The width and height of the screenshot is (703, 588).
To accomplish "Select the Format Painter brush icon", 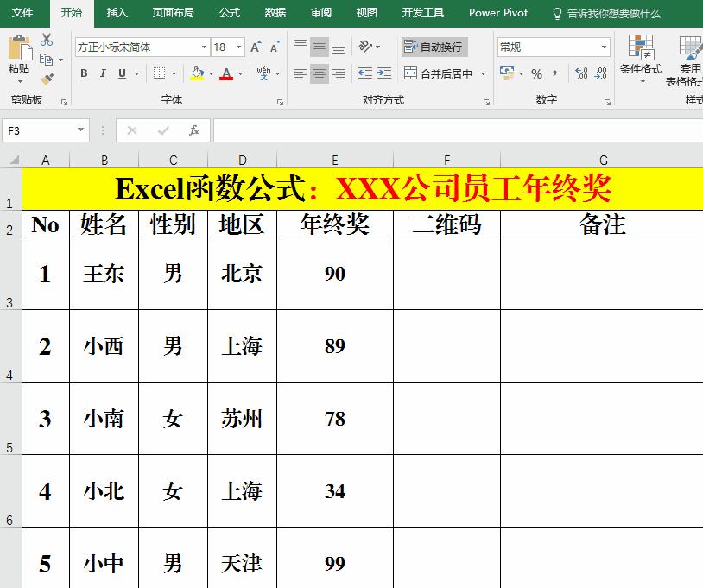I will pyautogui.click(x=47, y=79).
